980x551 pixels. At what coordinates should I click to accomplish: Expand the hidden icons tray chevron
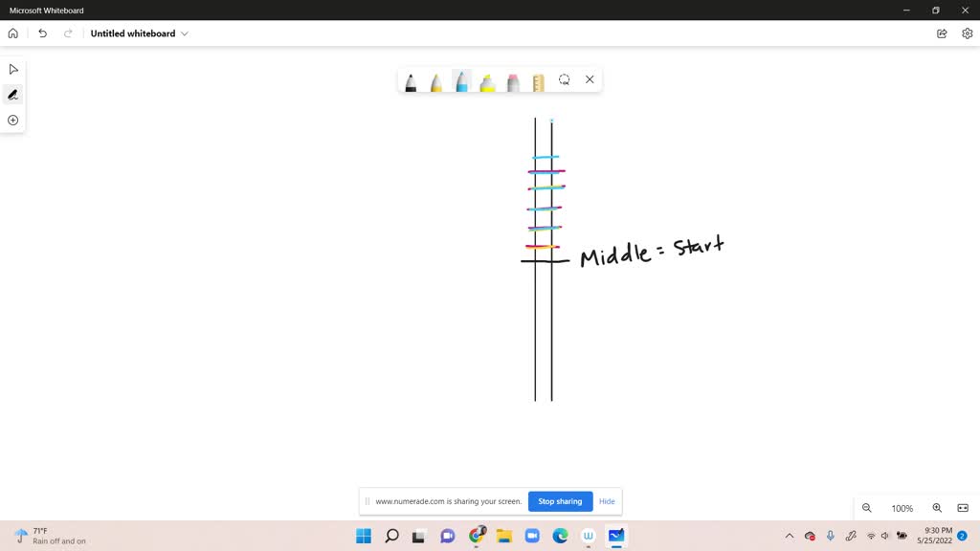point(789,536)
